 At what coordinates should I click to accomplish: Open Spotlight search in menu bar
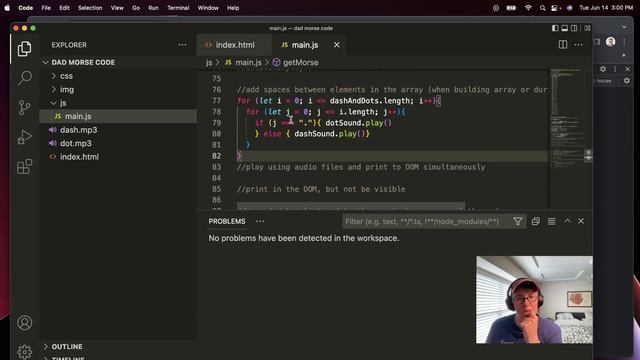(x=542, y=8)
